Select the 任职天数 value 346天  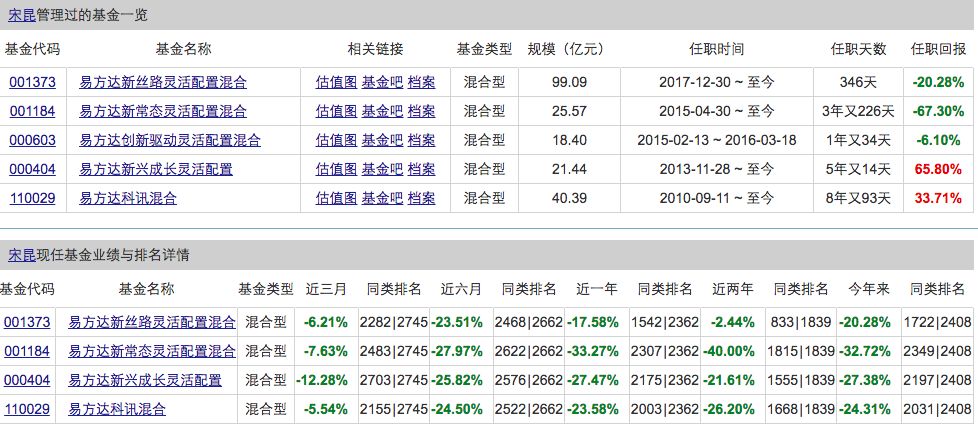coord(858,82)
